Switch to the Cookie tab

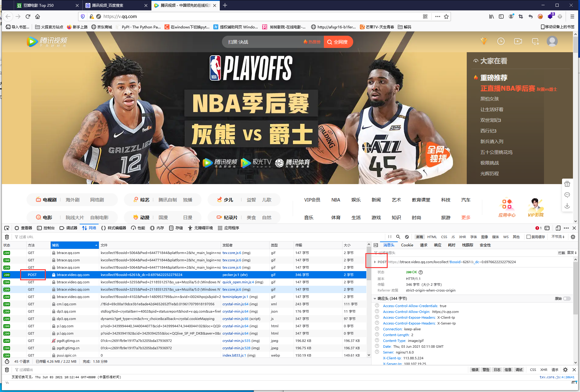tap(407, 245)
